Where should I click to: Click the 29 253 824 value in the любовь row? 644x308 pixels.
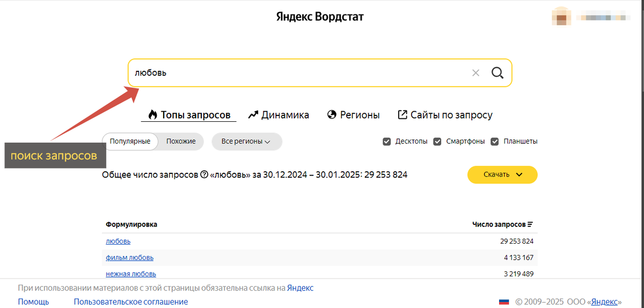517,241
